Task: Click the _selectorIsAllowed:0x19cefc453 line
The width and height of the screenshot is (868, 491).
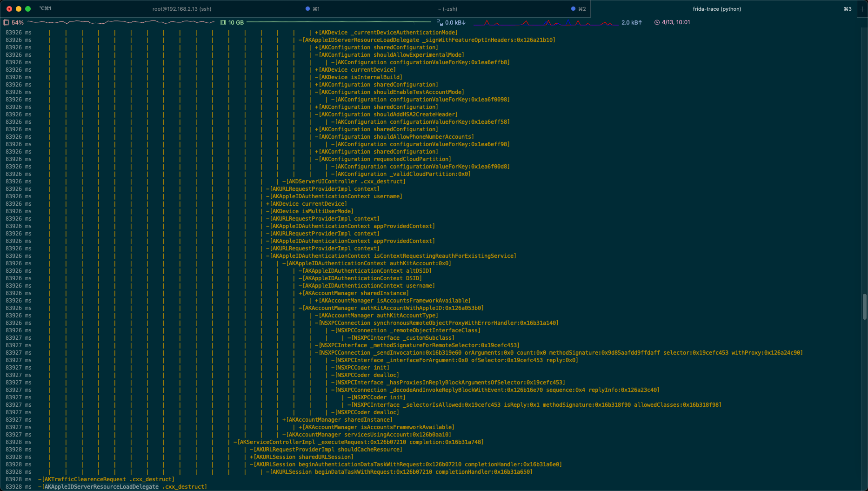Action: coord(534,405)
